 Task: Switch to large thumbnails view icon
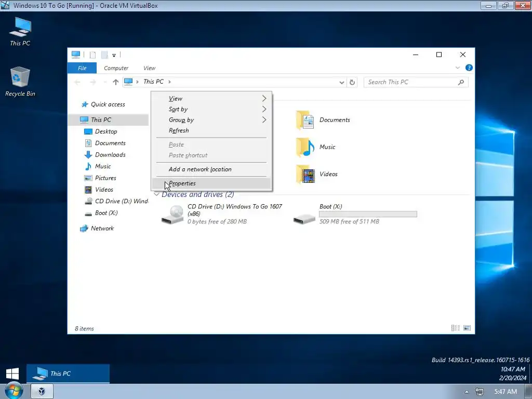pyautogui.click(x=467, y=328)
